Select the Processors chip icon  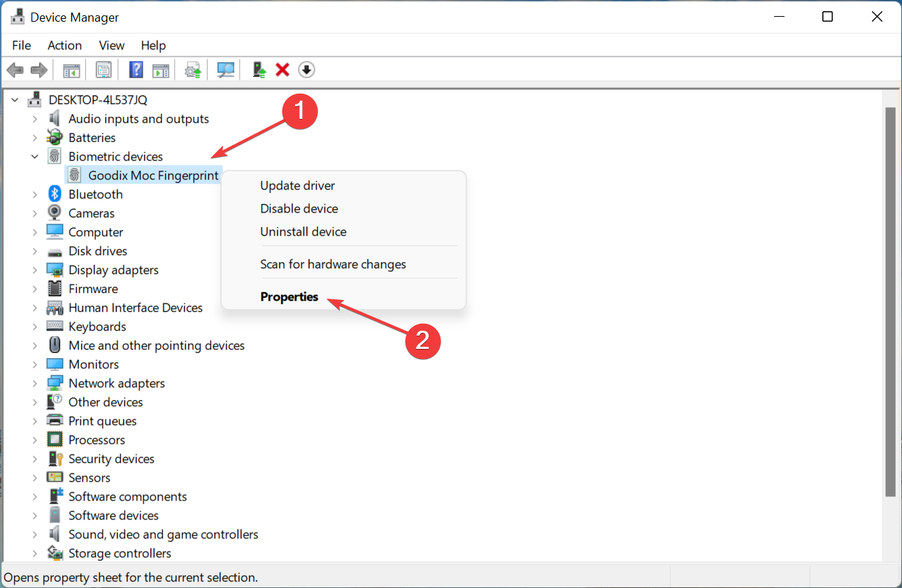coord(55,440)
